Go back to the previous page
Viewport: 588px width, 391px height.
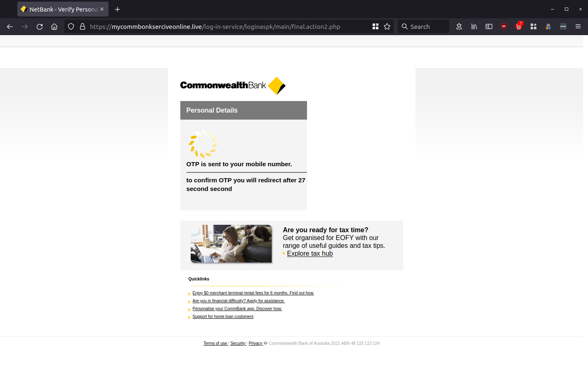pyautogui.click(x=10, y=26)
